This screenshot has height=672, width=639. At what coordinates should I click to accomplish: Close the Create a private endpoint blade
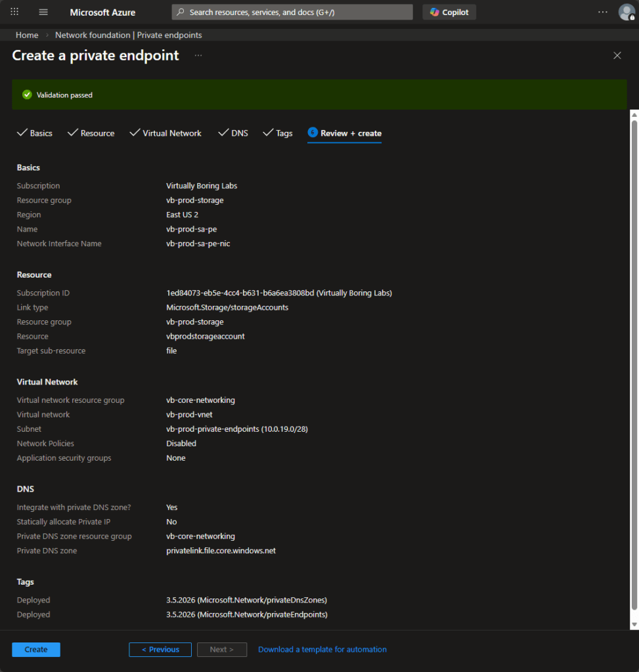point(617,55)
